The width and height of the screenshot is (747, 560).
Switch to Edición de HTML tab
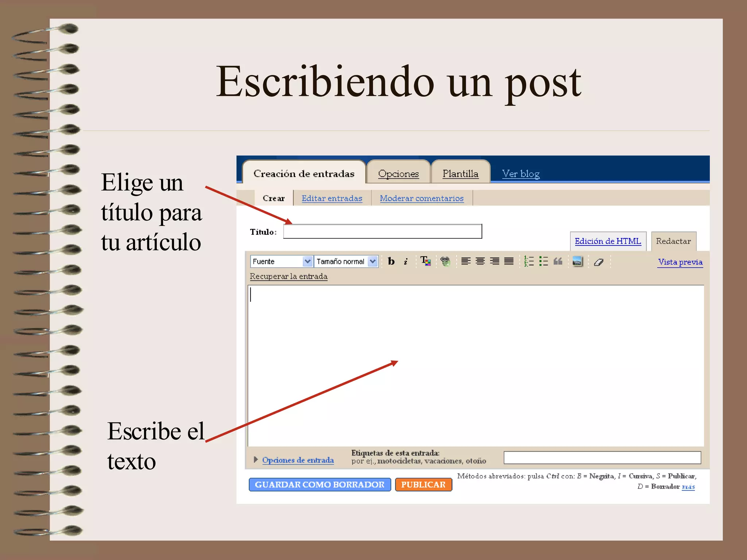pyautogui.click(x=608, y=241)
